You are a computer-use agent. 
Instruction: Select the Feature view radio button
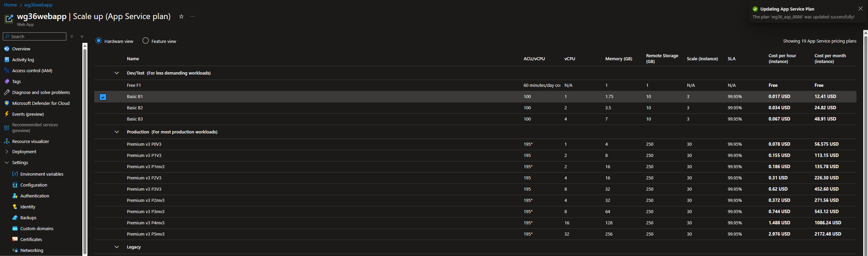(146, 41)
